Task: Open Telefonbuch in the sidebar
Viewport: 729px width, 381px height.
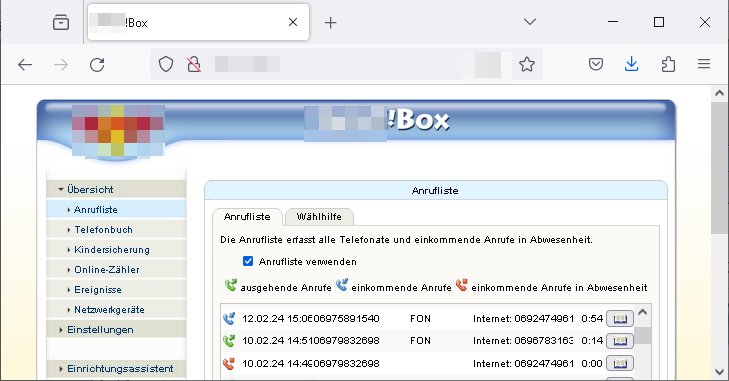Action: [116, 229]
